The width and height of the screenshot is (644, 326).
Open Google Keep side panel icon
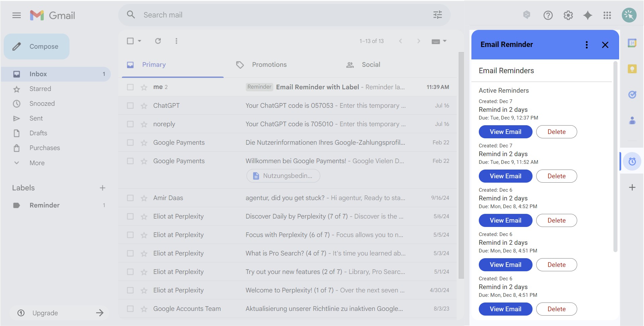click(632, 69)
